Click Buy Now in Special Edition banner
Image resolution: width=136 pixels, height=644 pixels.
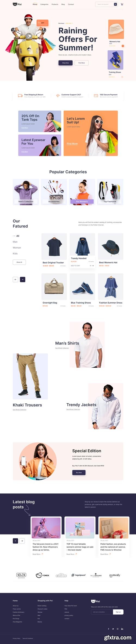(x=79, y=473)
